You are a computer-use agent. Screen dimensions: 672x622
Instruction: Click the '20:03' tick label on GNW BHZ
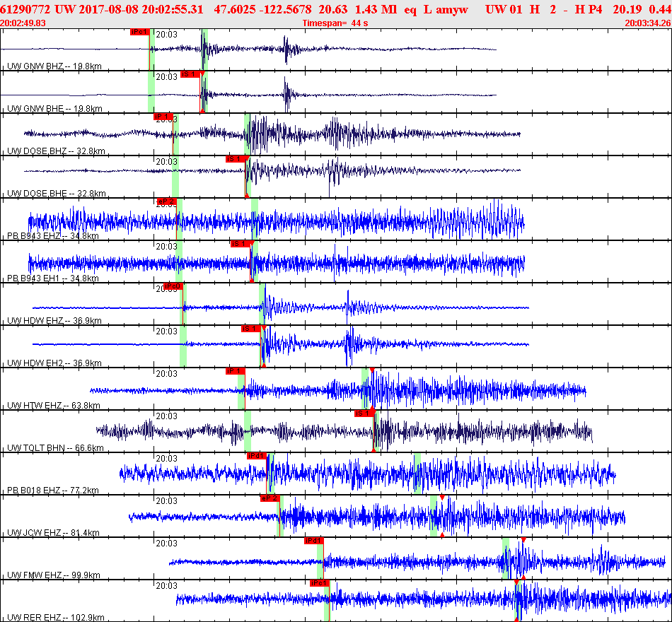pyautogui.click(x=167, y=35)
